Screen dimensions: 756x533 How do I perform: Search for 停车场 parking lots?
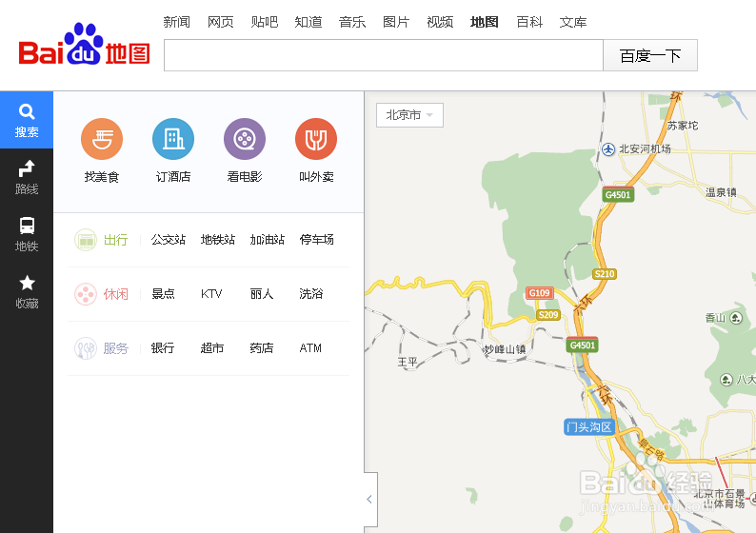point(317,240)
